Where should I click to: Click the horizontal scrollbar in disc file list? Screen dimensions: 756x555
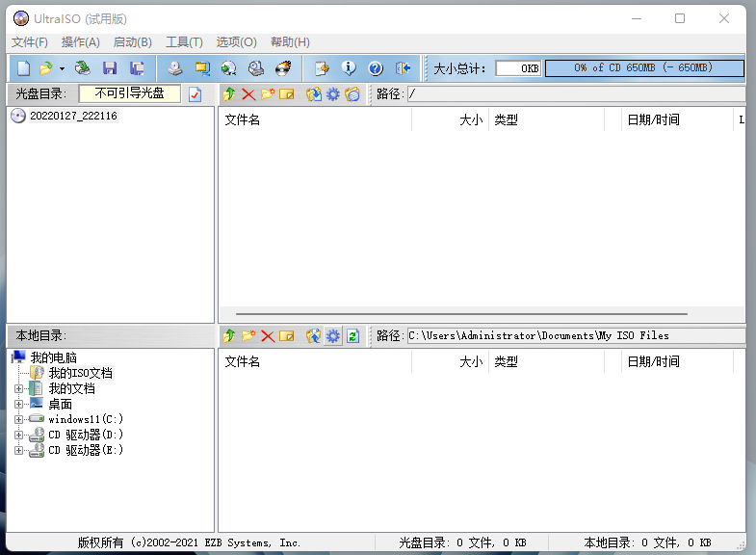(x=461, y=314)
